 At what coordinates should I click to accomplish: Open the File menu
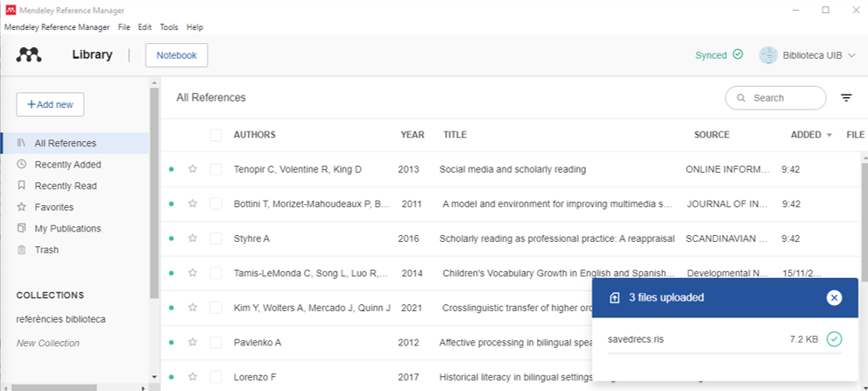tap(124, 26)
